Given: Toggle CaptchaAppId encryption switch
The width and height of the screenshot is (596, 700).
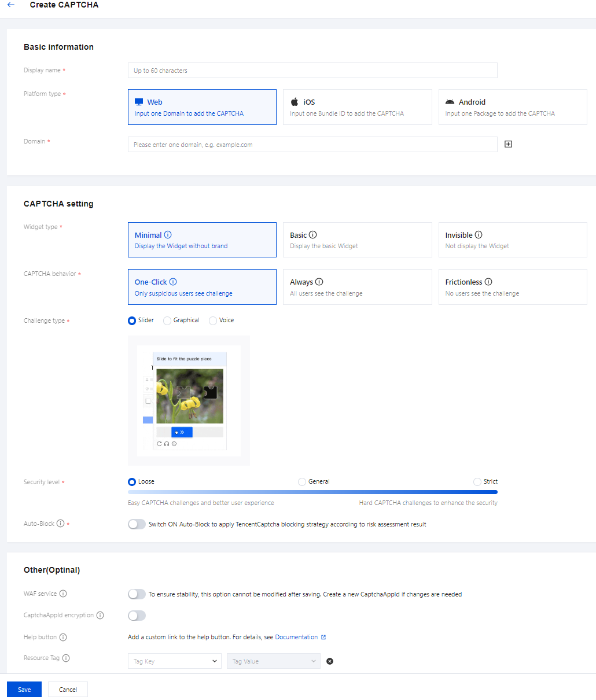Looking at the screenshot, I should (137, 616).
